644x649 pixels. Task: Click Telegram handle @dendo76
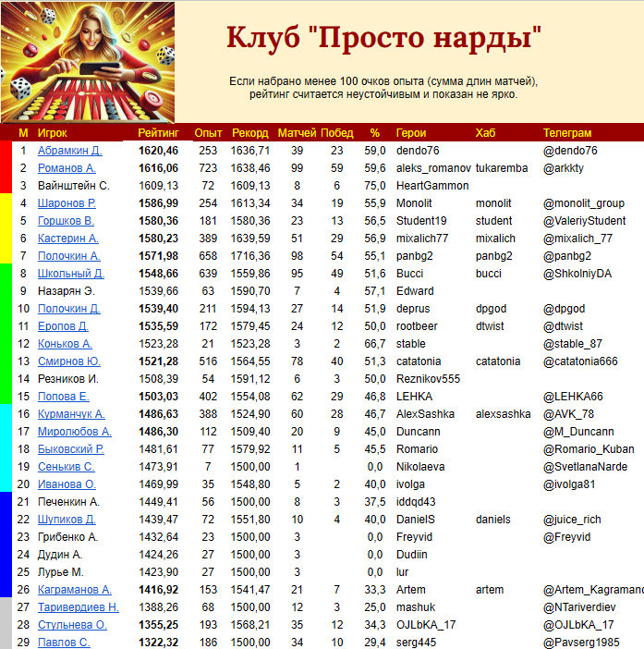tap(570, 151)
